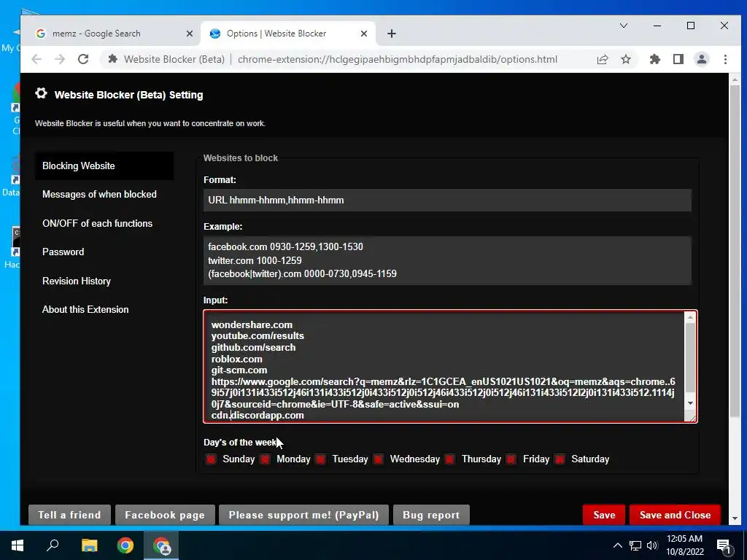Click the Website Blocker gear icon

pos(42,93)
